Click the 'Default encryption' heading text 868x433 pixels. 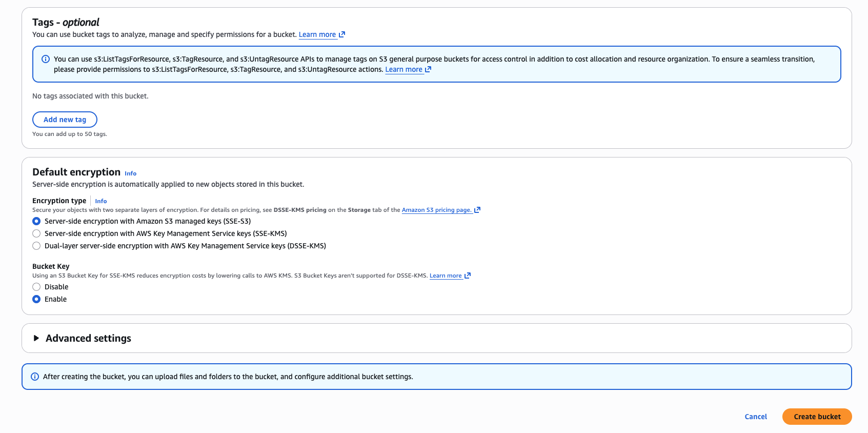coord(76,172)
